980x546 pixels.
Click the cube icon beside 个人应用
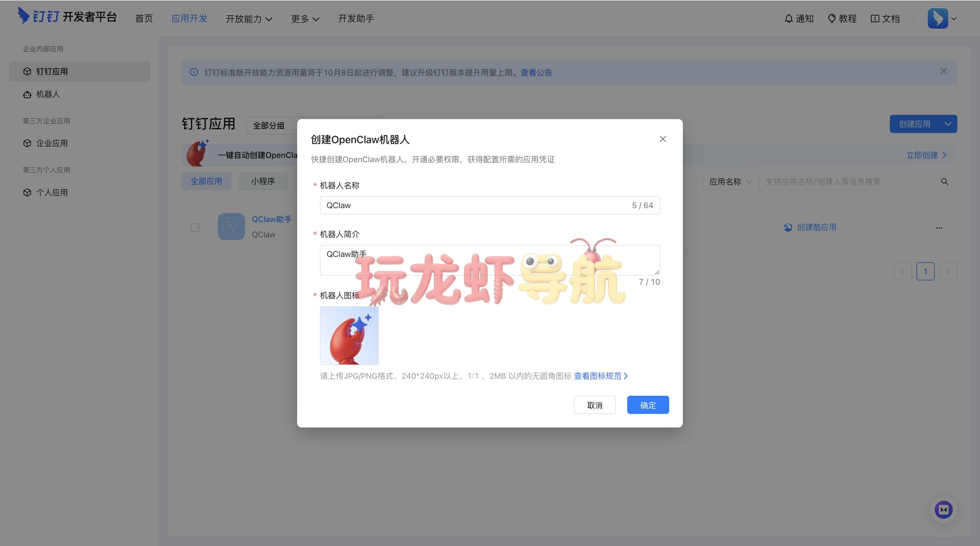point(27,192)
